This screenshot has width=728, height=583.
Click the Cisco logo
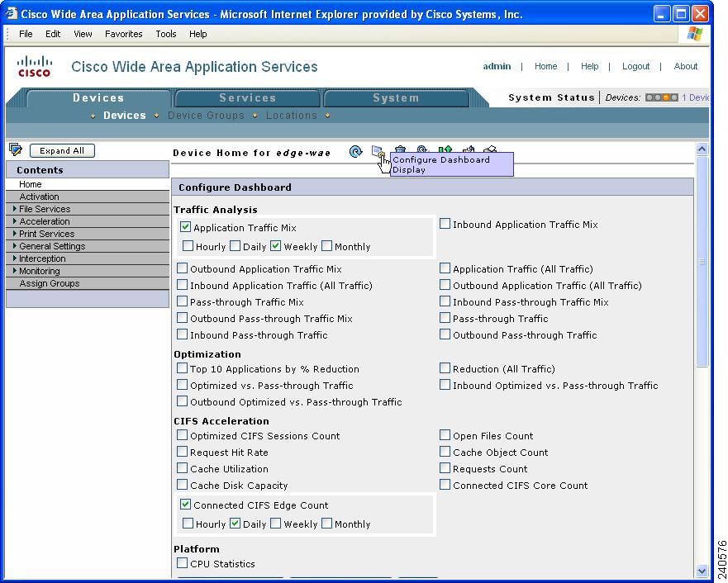35,66
